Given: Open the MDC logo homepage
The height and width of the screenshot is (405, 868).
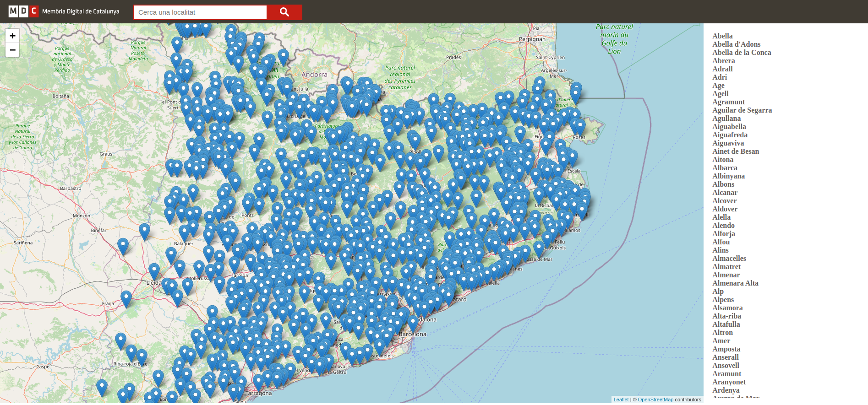Looking at the screenshot, I should coord(23,11).
